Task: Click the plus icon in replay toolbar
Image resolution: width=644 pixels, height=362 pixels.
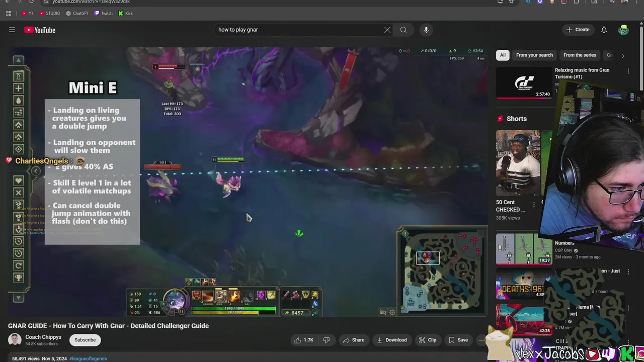Action: [19, 88]
